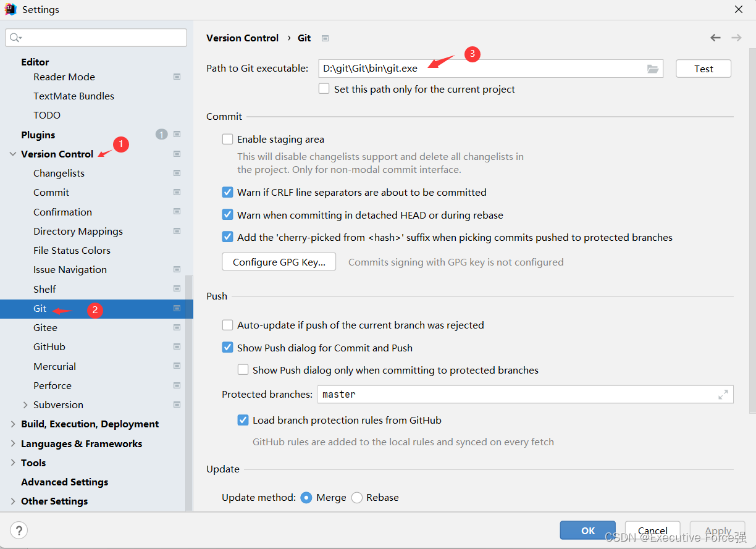756x549 pixels.
Task: Click Version Control in the breadcrumb
Action: pos(243,38)
